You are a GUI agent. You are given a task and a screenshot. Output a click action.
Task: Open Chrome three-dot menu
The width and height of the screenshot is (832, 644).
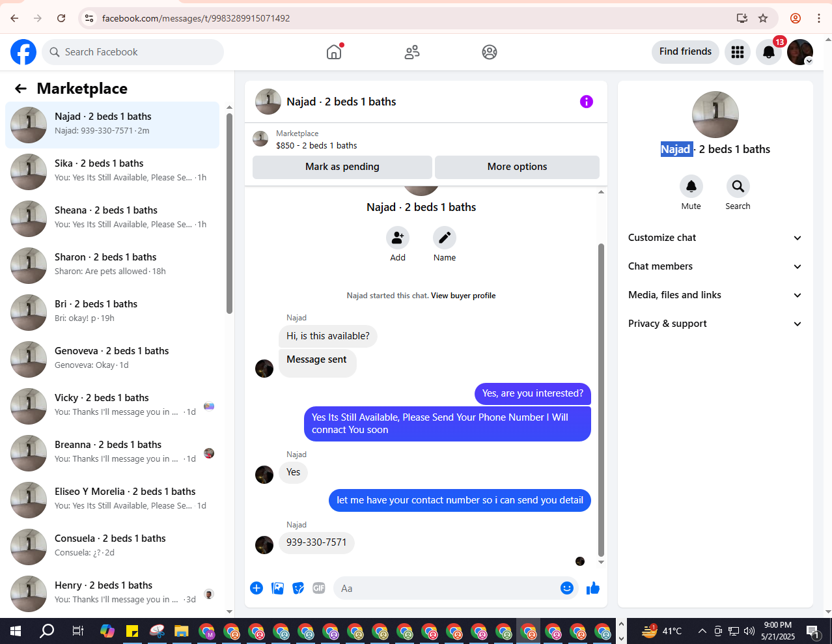(819, 18)
